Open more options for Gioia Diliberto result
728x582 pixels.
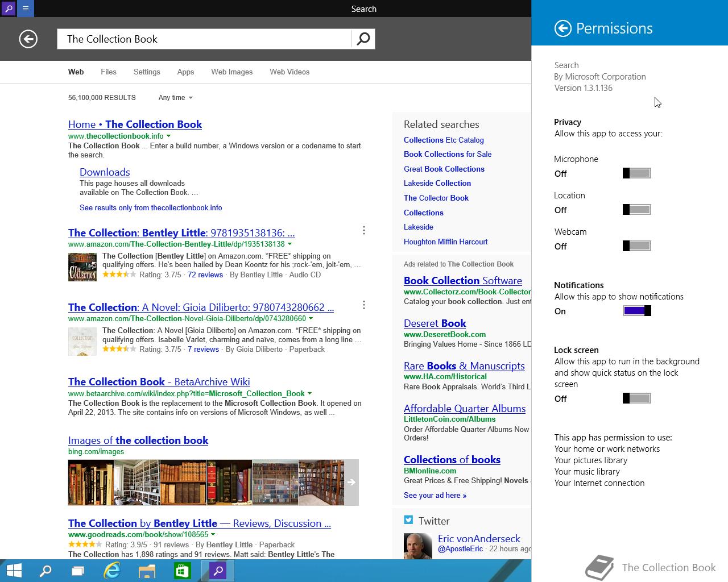(x=364, y=305)
